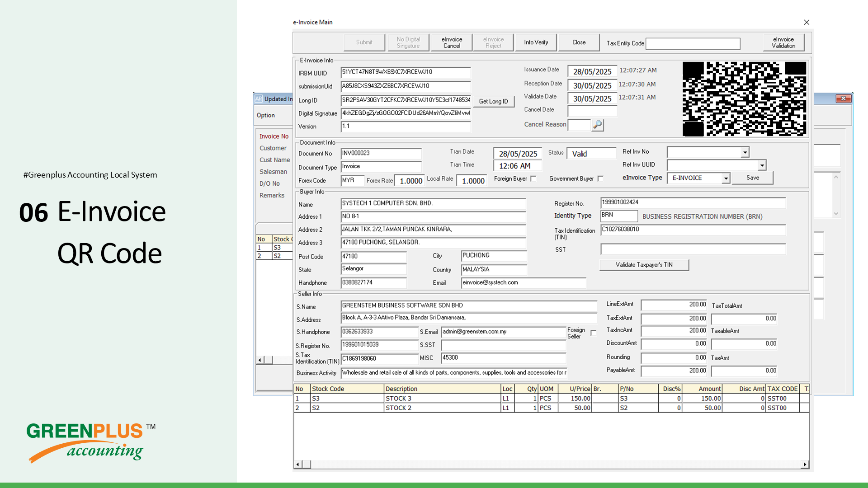Click the Stock Code column header
The width and height of the screenshot is (868, 488).
coord(347,389)
